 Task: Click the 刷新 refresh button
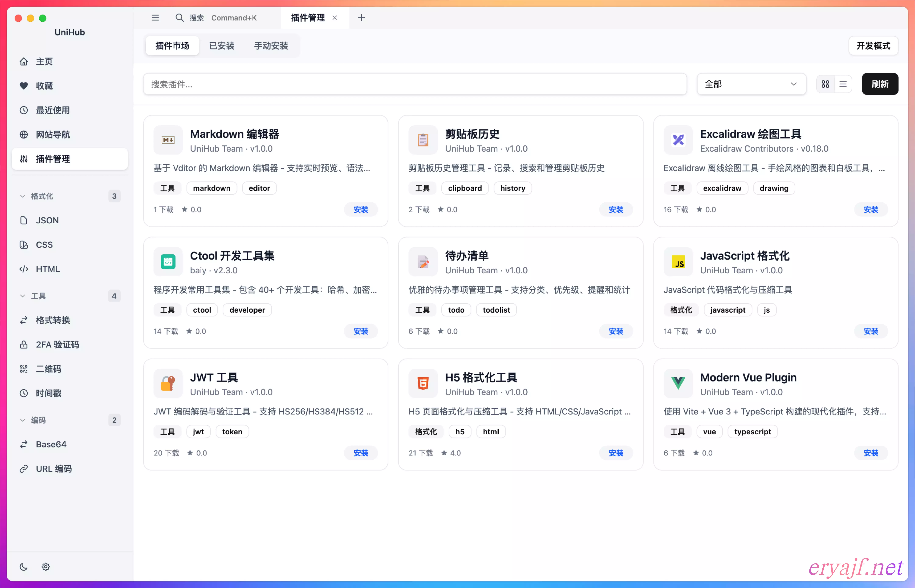[x=880, y=84]
